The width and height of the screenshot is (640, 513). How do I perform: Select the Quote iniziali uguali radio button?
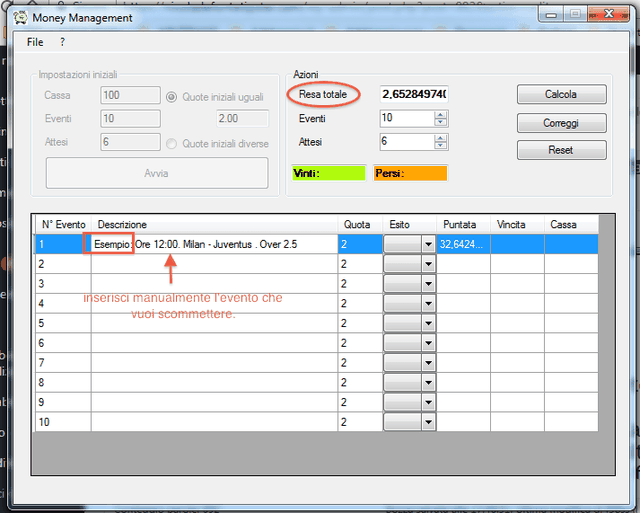click(x=171, y=97)
